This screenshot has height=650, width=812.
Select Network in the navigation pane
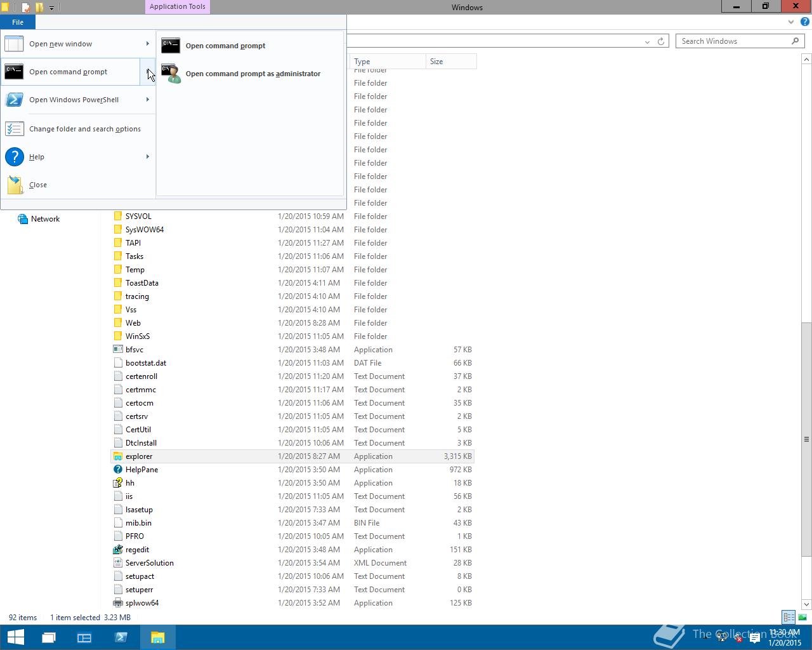[x=45, y=219]
